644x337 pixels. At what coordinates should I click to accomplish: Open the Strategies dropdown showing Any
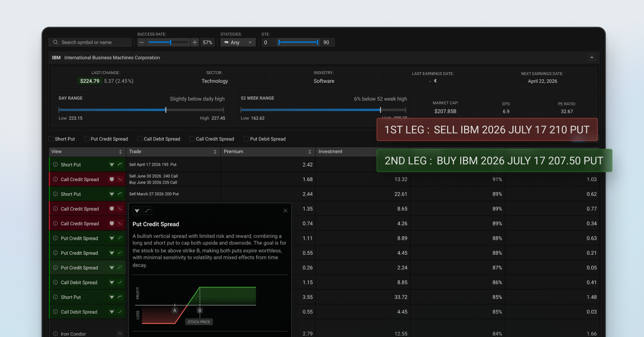click(x=238, y=42)
